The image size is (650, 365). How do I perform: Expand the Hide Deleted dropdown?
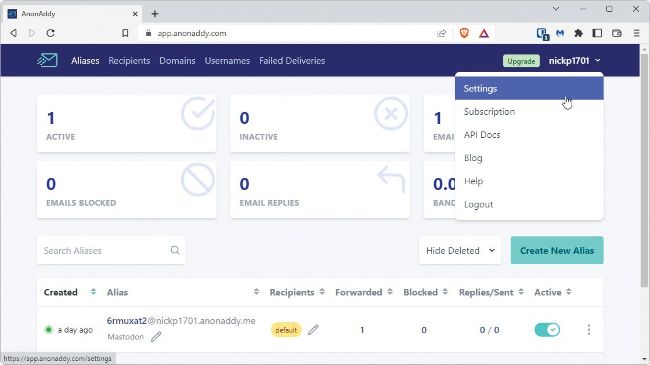coord(460,251)
